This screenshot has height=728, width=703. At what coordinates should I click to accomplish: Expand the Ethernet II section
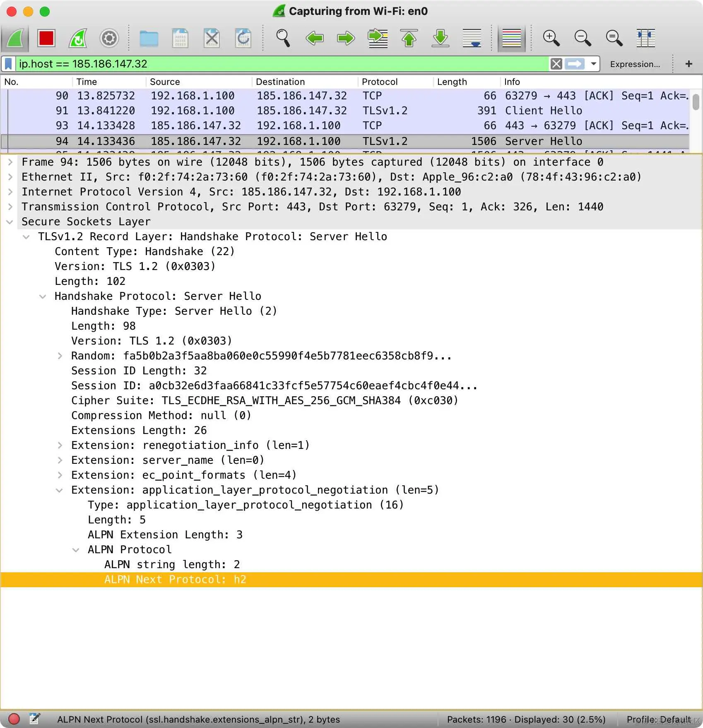coord(10,177)
